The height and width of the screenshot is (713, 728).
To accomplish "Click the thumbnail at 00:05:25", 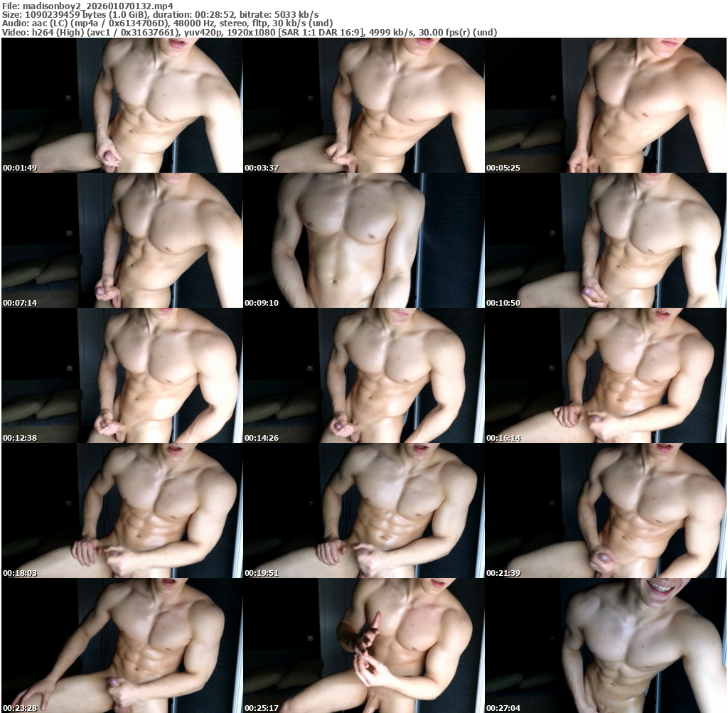I will [x=605, y=105].
